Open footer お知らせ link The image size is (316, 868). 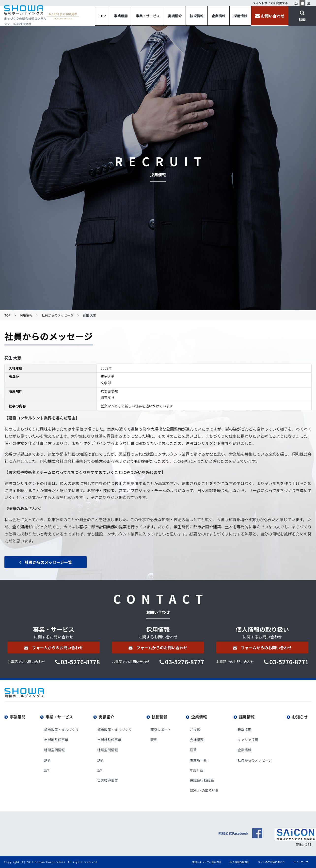pos(297,717)
